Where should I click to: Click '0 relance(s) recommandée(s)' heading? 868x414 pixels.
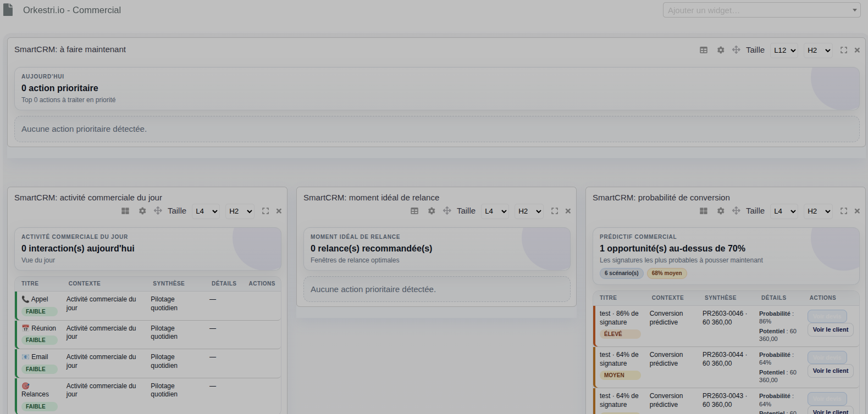tap(372, 248)
